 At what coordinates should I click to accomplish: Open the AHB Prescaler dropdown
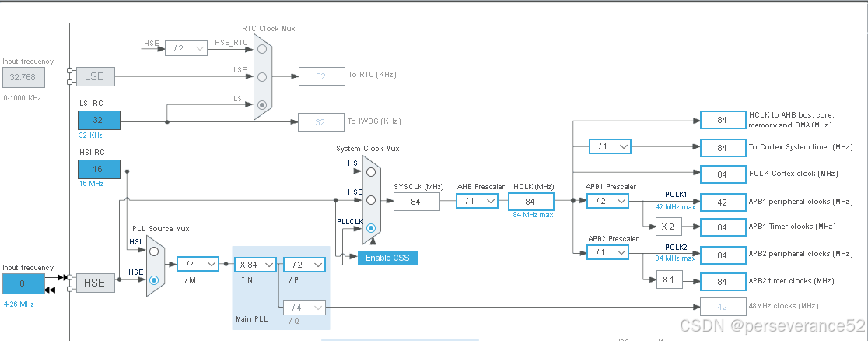pyautogui.click(x=478, y=202)
